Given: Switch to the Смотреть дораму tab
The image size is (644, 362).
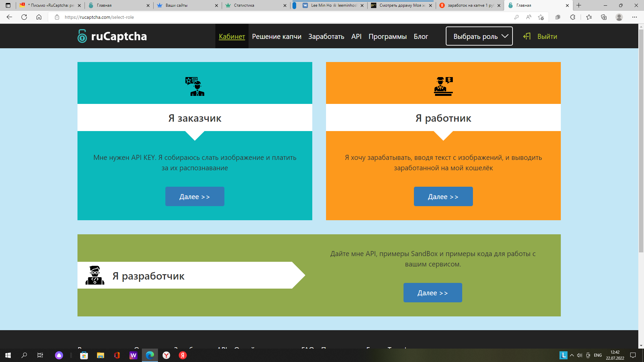Looking at the screenshot, I should [x=401, y=5].
